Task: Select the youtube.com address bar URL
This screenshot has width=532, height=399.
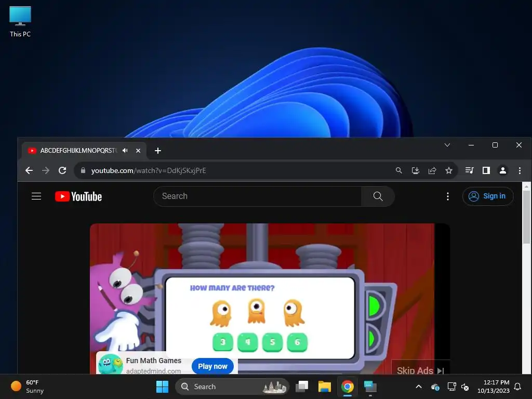Action: [148, 170]
